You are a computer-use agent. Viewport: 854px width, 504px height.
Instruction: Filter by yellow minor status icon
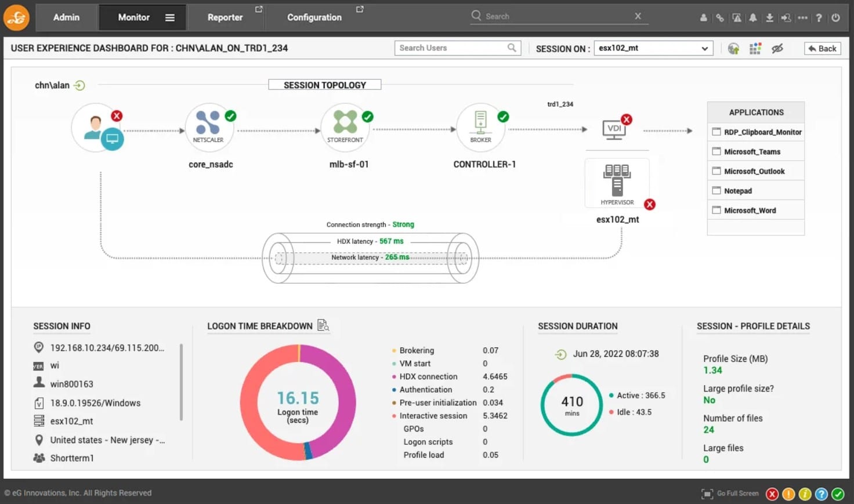805,494
